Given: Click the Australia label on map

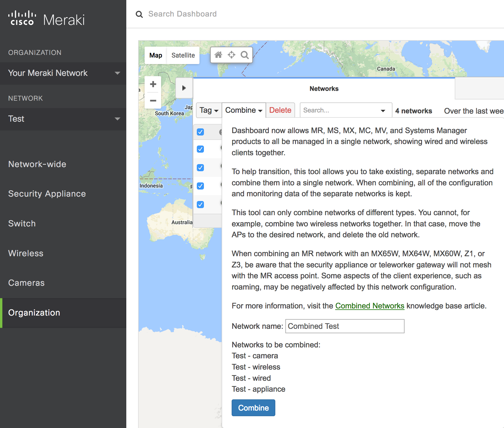Looking at the screenshot, I should (182, 222).
